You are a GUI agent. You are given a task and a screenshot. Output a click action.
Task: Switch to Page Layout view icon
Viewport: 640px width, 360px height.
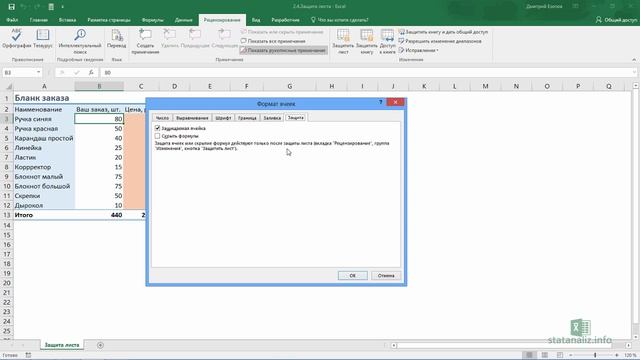[544, 355]
